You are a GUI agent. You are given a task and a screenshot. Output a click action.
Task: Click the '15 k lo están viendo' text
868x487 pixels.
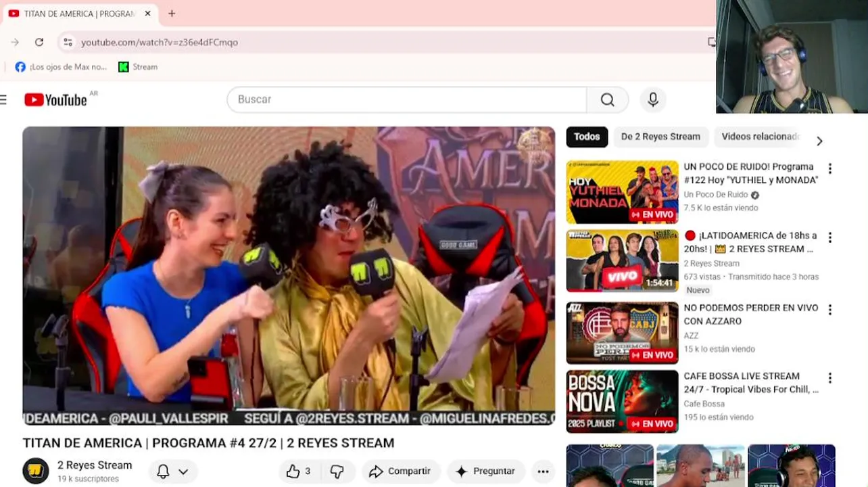[x=719, y=349]
